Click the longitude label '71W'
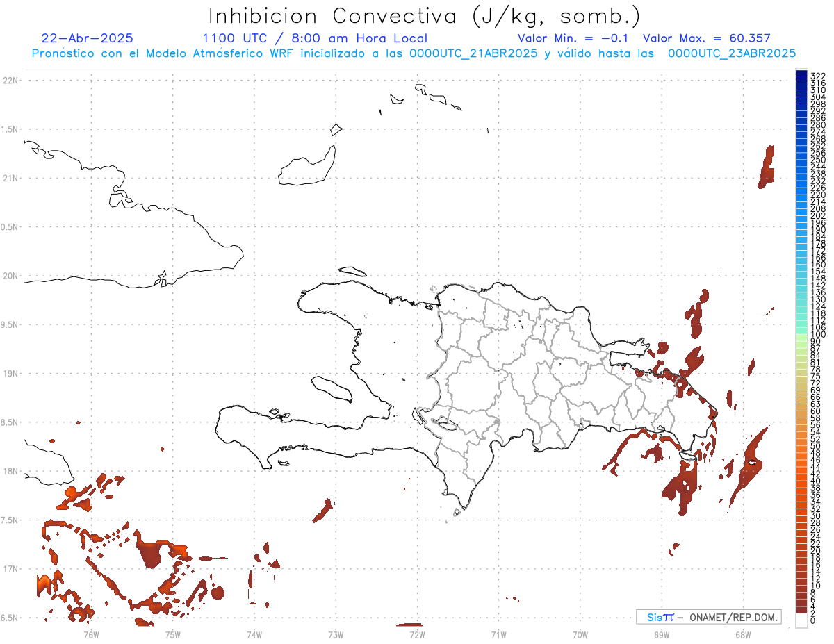Viewport: 834px width, 644px height. (x=498, y=634)
